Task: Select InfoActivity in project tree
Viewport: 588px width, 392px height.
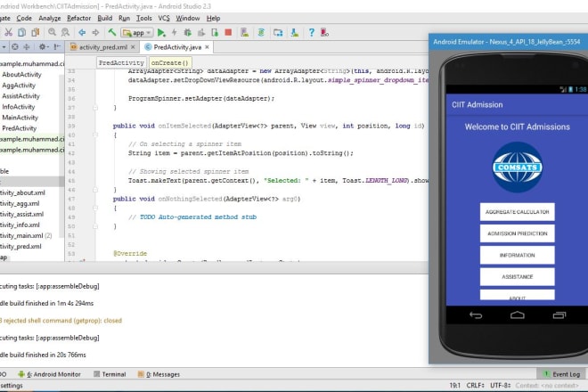Action: tap(19, 107)
